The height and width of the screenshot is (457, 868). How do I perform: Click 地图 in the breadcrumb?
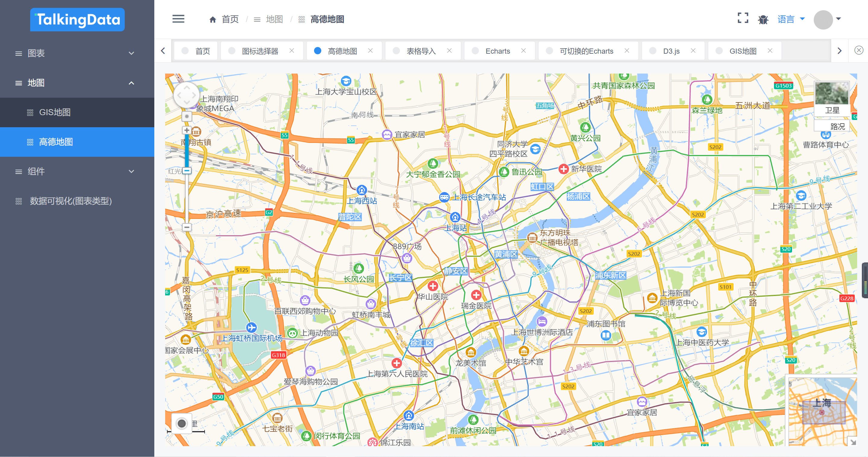pyautogui.click(x=274, y=19)
